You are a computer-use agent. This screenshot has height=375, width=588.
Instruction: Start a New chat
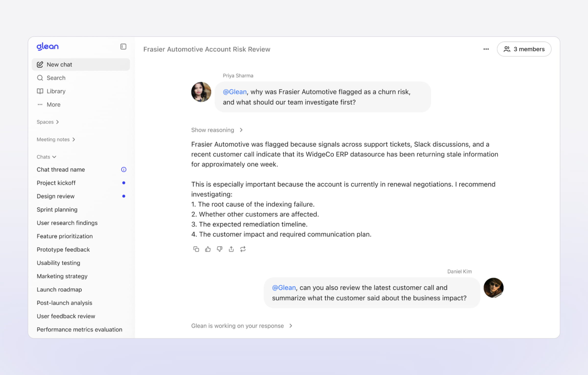click(x=81, y=64)
